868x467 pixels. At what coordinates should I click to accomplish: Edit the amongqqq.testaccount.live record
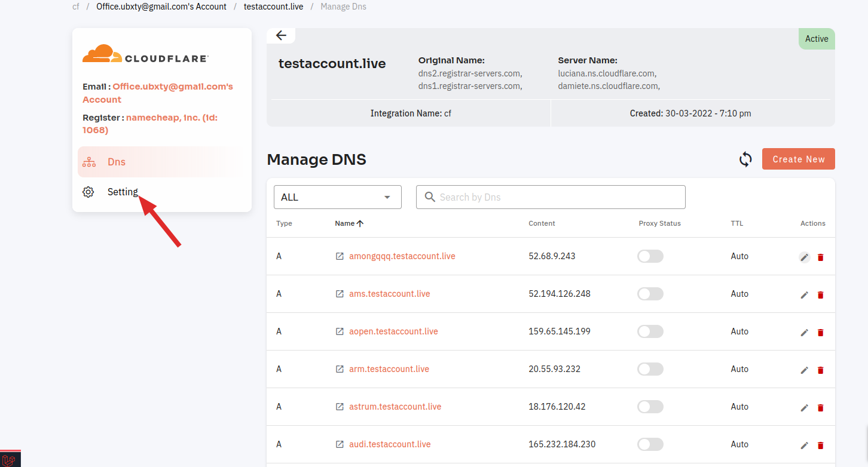[x=805, y=257]
